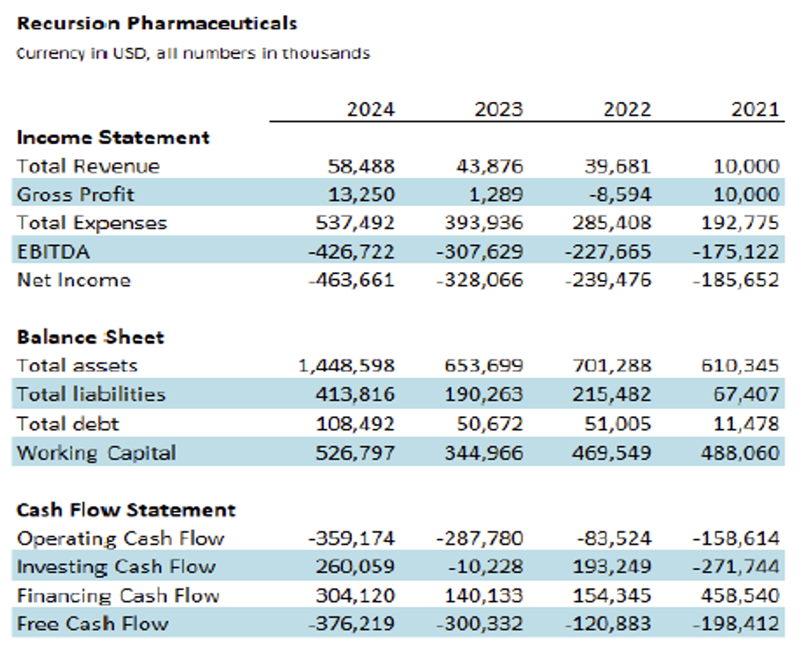
Task: Click the currency in USD subtitle note
Action: tap(193, 53)
